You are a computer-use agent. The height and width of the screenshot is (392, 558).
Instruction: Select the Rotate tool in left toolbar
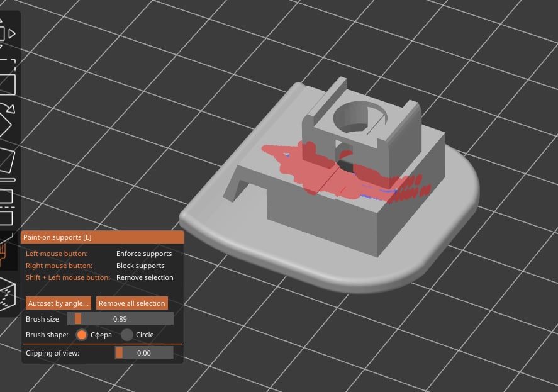(6, 120)
